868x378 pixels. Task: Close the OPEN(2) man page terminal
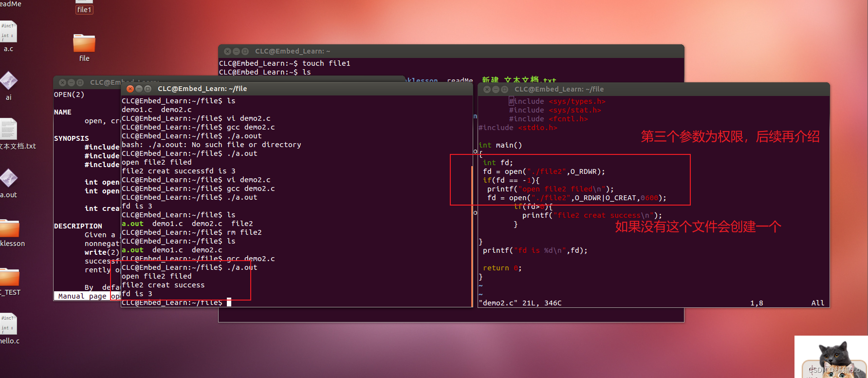[62, 82]
